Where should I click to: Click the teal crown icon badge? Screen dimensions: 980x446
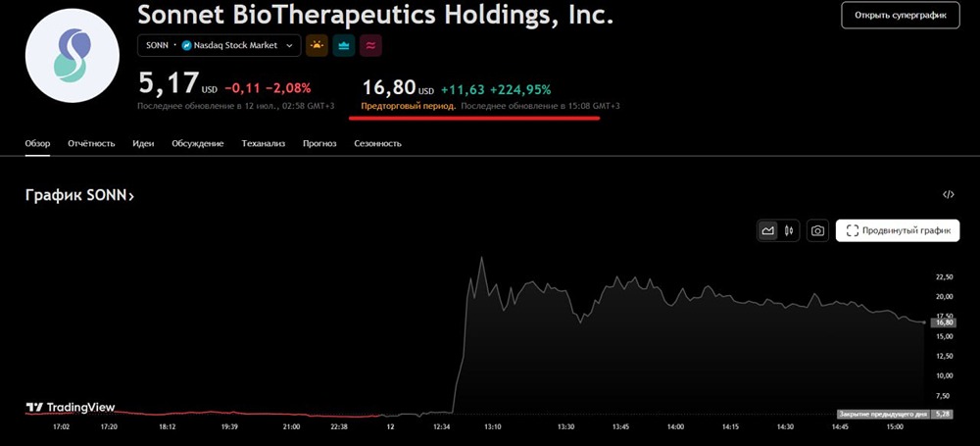pyautogui.click(x=344, y=45)
